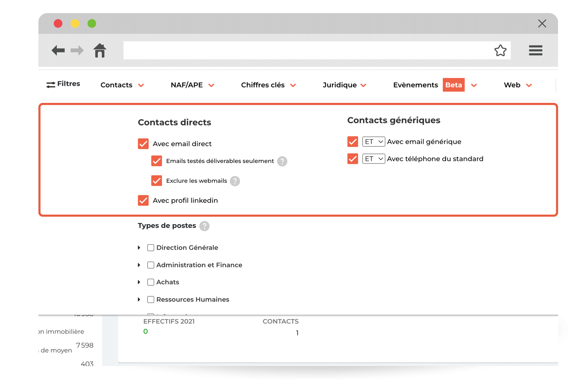588x392 pixels.
Task: Expand the Ressources Humaines tree arrow
Action: coord(139,299)
